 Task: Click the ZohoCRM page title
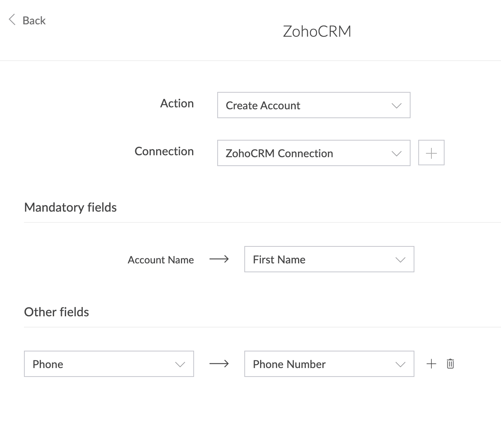point(317,31)
